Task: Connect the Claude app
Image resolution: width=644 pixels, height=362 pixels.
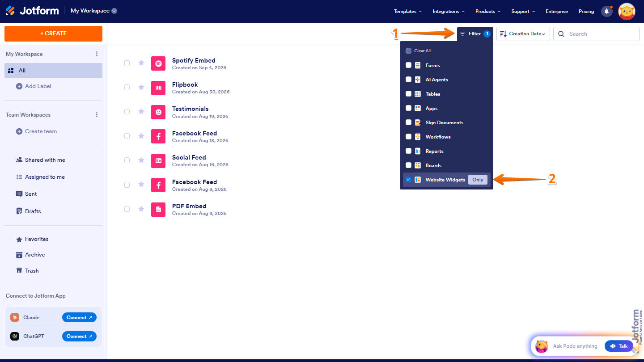Action: coord(79,318)
